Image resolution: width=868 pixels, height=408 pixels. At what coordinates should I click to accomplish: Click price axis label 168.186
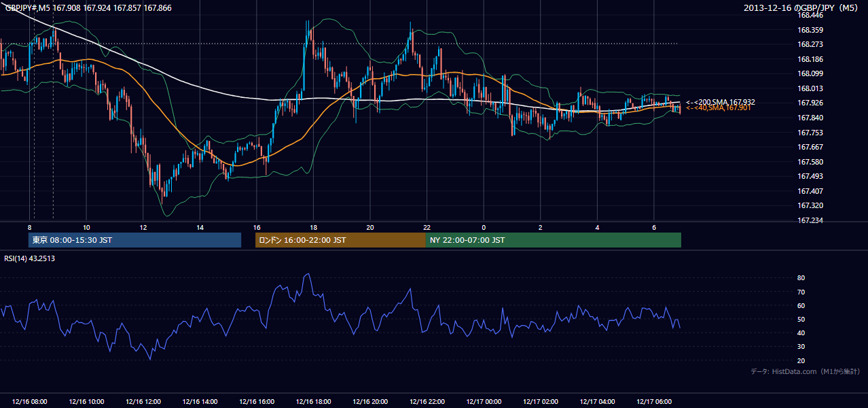[810, 59]
